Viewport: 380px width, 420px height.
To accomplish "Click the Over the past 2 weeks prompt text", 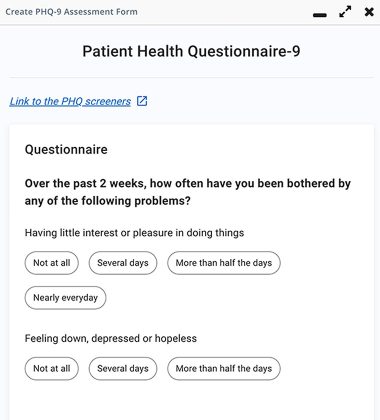I will pos(188,192).
